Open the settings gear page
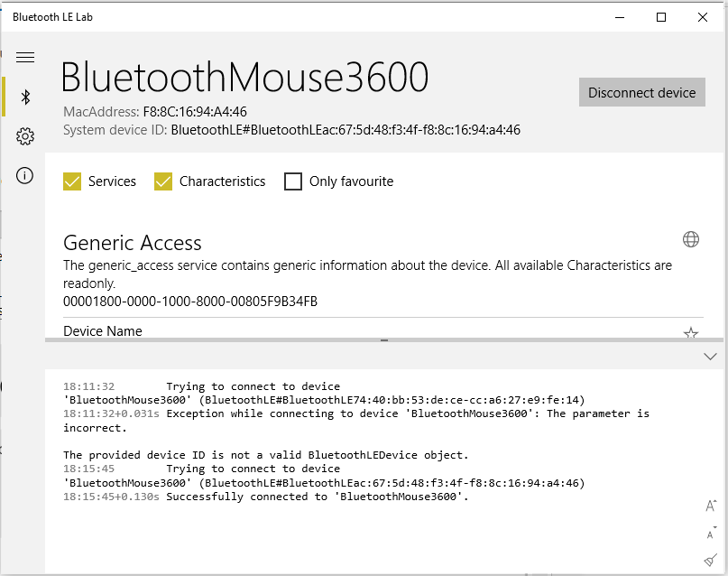Image resolution: width=728 pixels, height=576 pixels. [25, 136]
